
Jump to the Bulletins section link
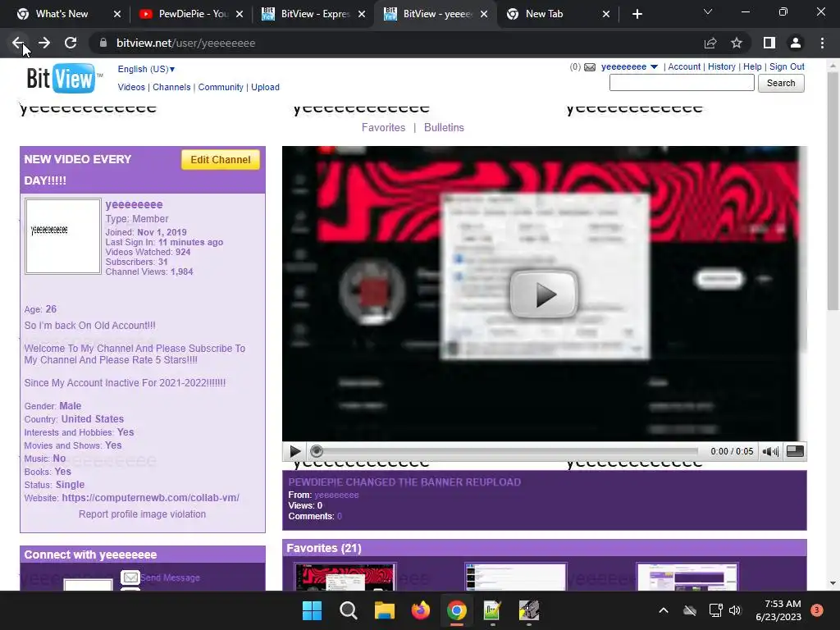coord(444,127)
